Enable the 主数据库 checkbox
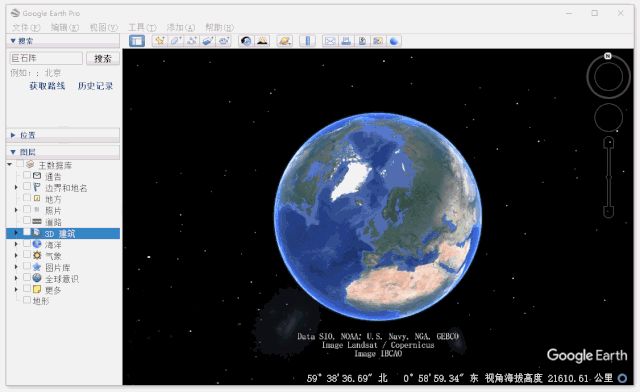The image size is (640, 392). pyautogui.click(x=20, y=165)
